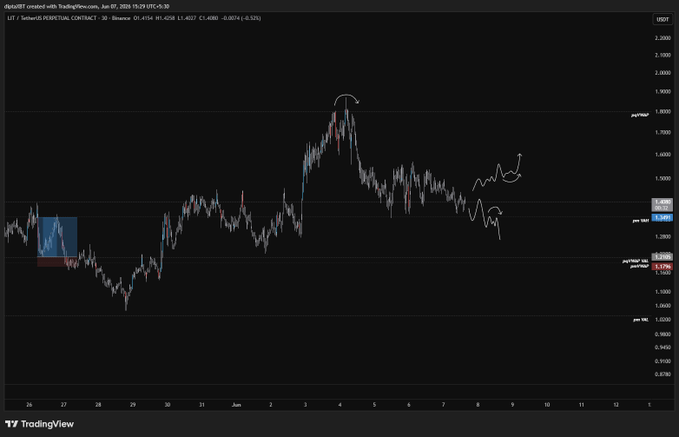The width and height of the screenshot is (679, 437).
Task: Click the blue long-position box near date 27
Action: [x=57, y=237]
